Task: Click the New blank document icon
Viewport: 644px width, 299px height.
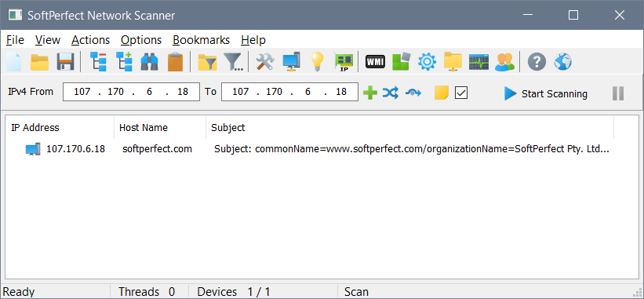Action: (13, 62)
